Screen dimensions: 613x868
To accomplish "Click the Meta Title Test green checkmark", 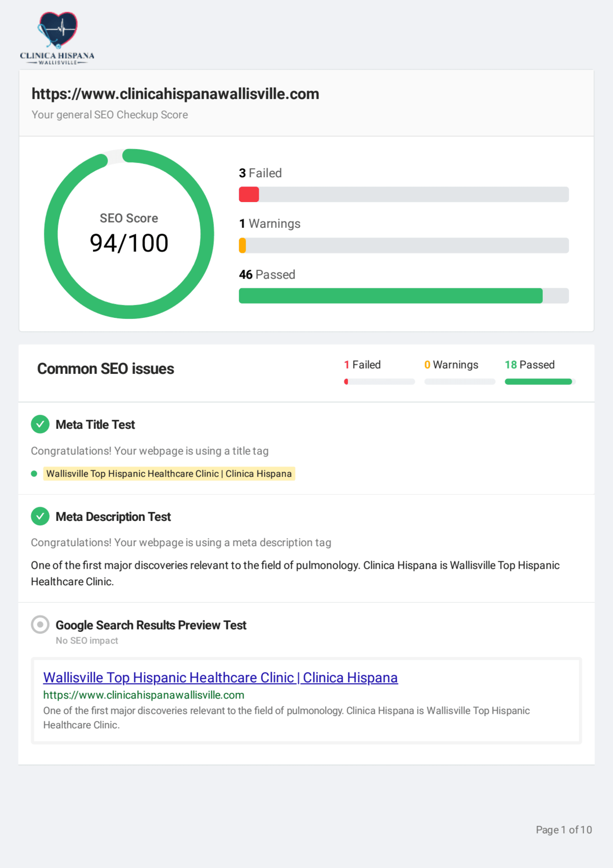I will click(x=40, y=424).
